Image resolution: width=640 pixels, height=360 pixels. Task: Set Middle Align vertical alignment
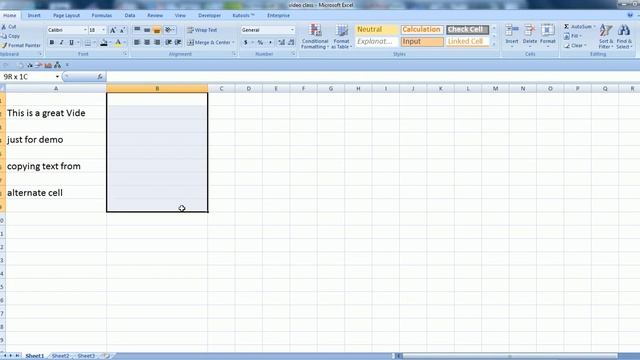[x=147, y=30]
